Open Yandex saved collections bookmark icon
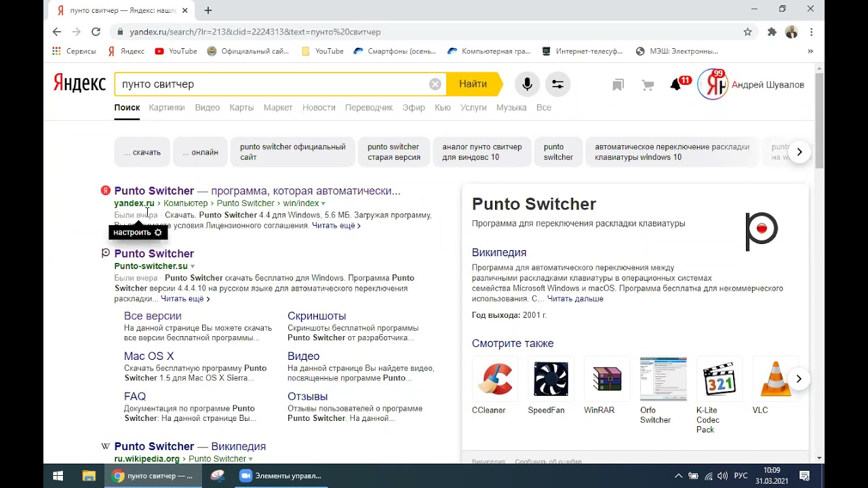The image size is (868, 488). [x=618, y=85]
